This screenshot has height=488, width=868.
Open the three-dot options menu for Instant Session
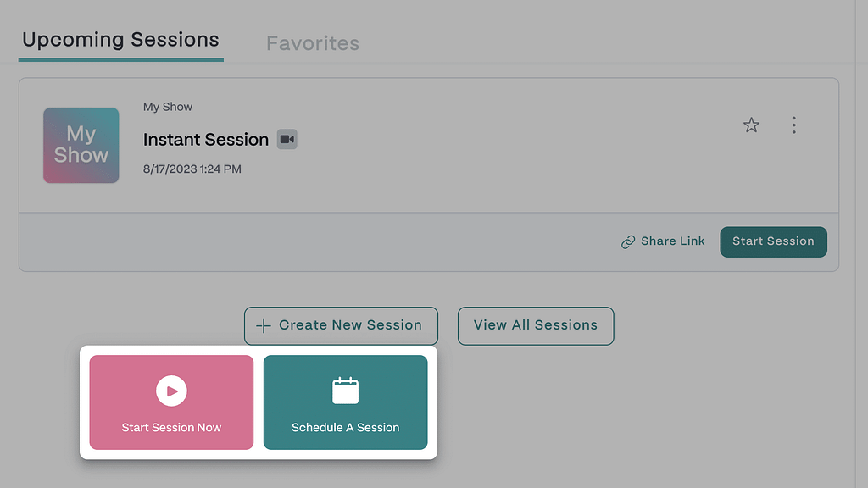pyautogui.click(x=793, y=125)
